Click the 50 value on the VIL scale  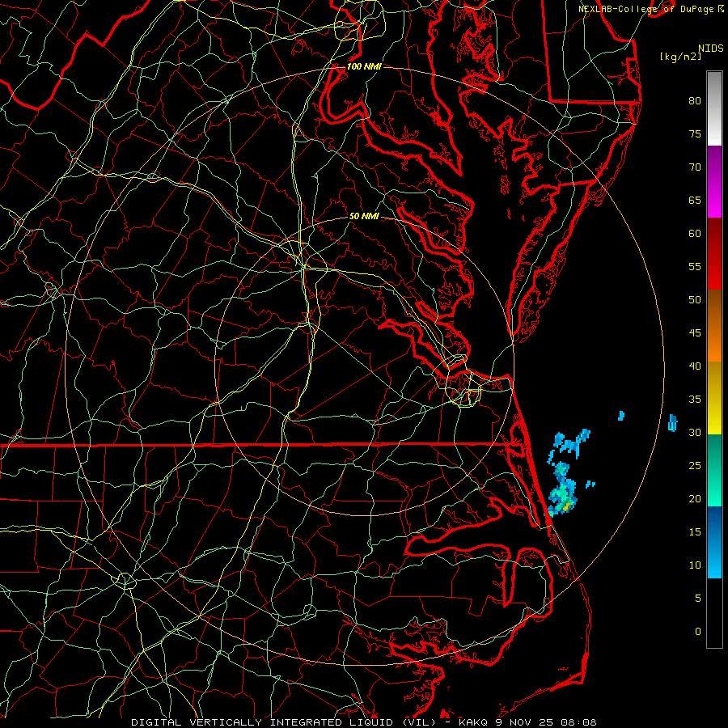[695, 299]
